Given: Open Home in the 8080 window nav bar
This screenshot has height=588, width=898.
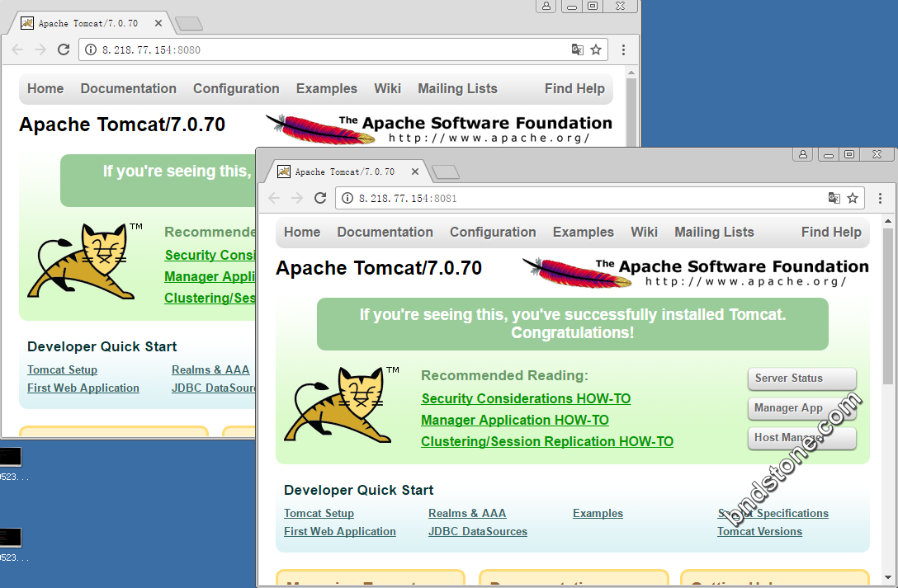Looking at the screenshot, I should click(45, 89).
